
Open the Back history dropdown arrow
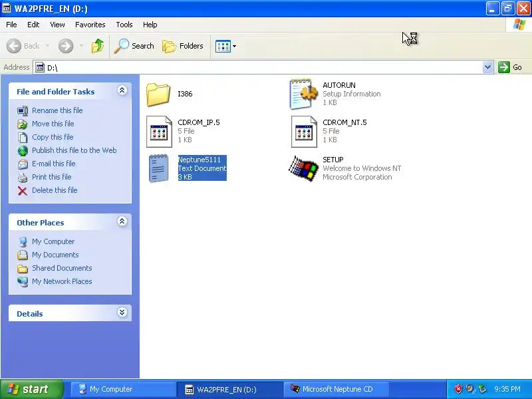click(47, 46)
